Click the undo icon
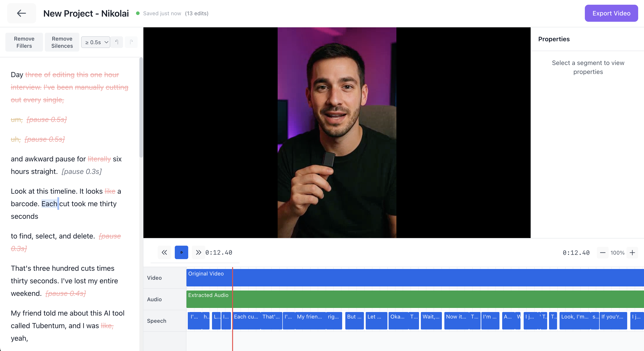The image size is (644, 351). point(117,42)
